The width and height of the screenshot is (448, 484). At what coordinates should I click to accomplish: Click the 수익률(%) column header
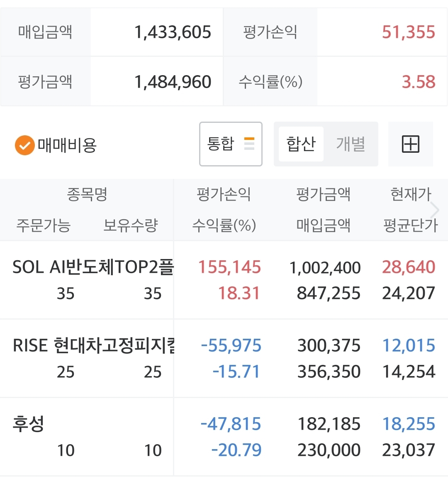pos(224,225)
